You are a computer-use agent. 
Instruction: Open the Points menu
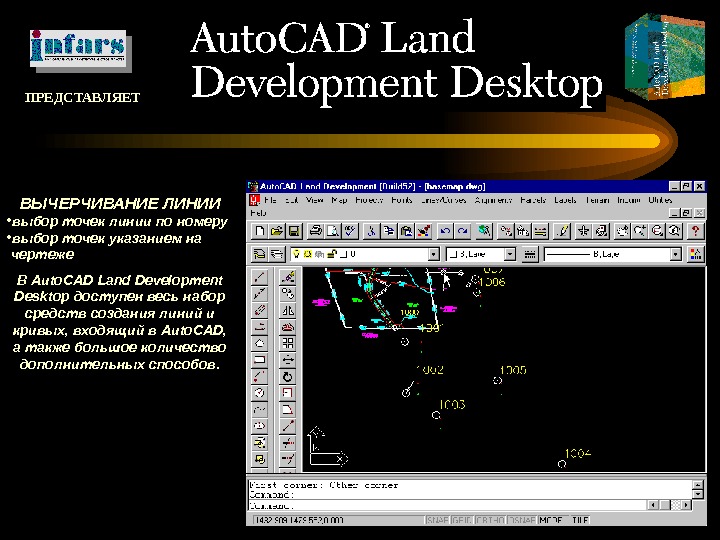(402, 200)
